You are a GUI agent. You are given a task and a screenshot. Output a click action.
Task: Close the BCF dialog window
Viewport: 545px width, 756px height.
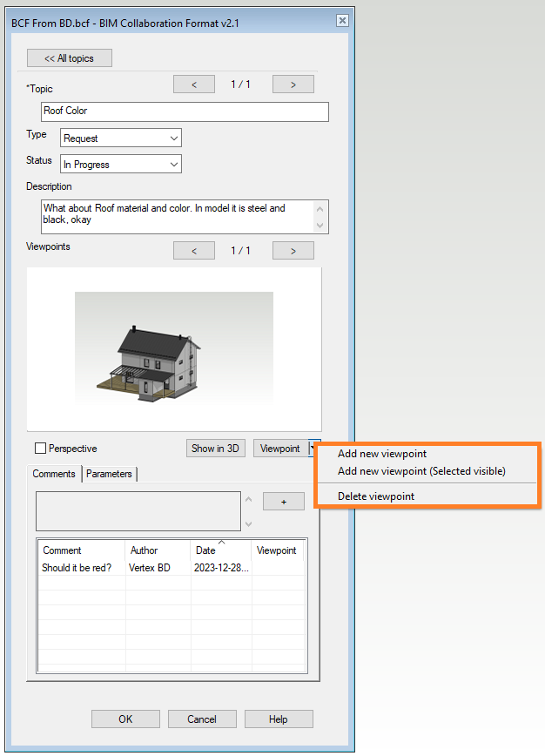coord(342,21)
